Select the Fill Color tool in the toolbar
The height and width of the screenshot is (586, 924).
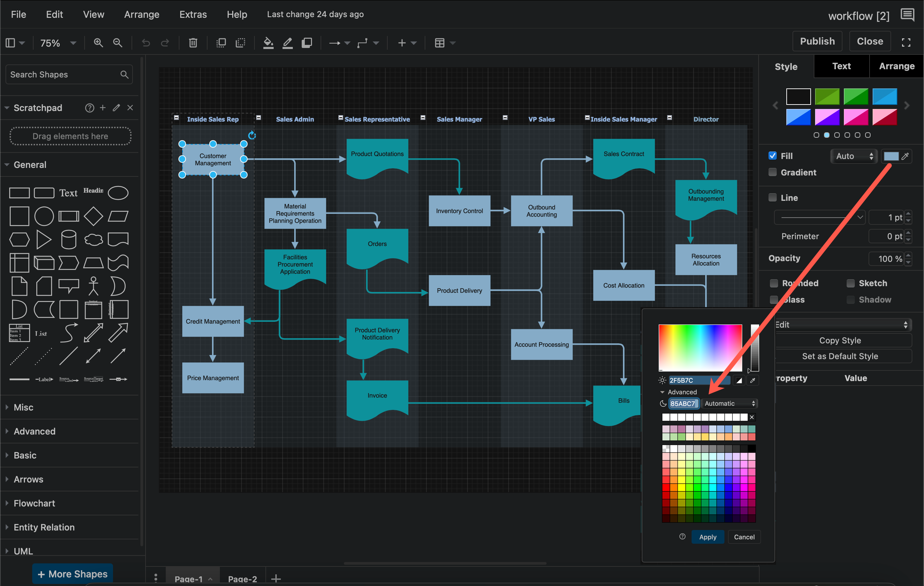(x=268, y=42)
